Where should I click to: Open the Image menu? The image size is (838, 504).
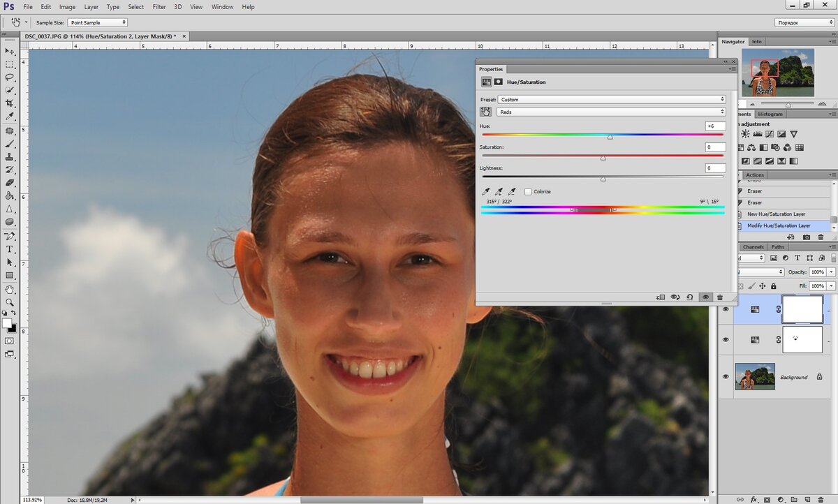(x=67, y=7)
